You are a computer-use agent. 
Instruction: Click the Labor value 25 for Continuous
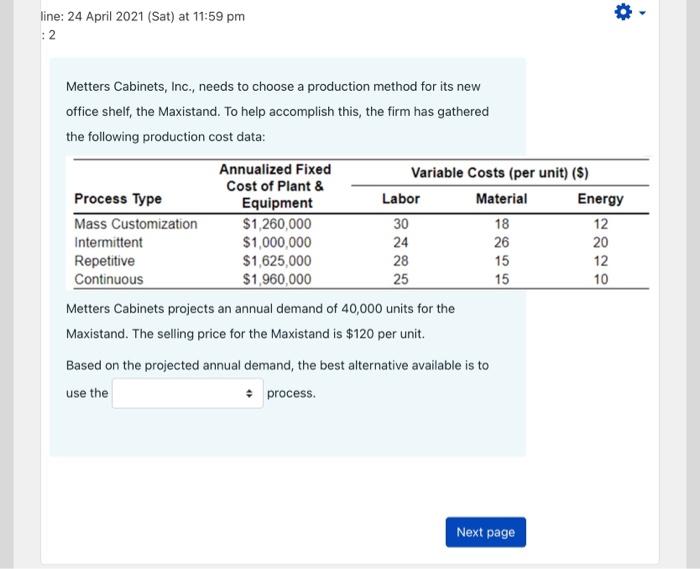click(x=401, y=279)
